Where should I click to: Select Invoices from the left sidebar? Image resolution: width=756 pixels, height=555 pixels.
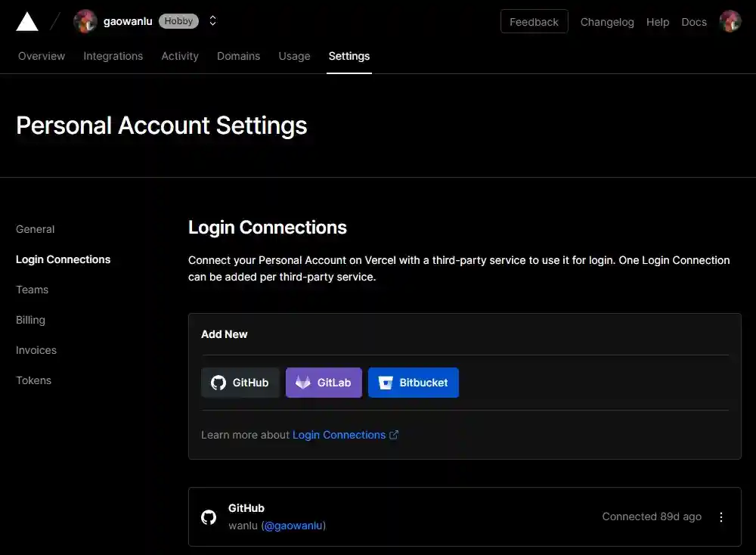coord(36,350)
